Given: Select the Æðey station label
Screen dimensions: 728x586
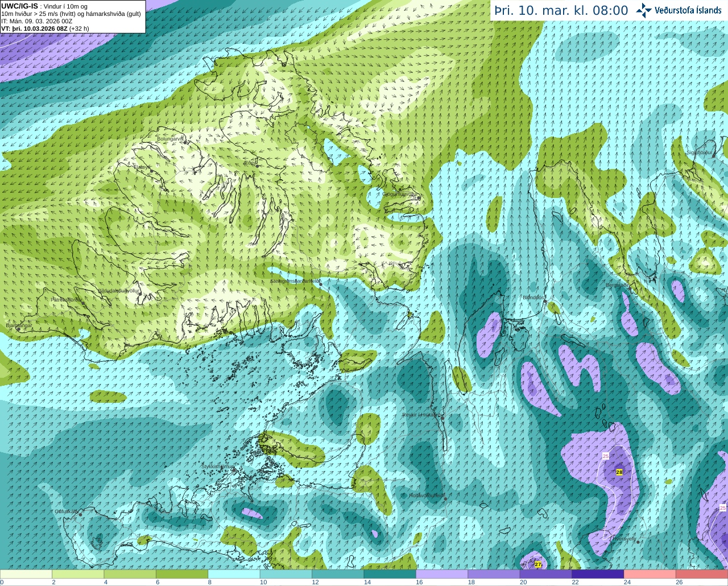Looking at the screenshot, I should (250, 163).
